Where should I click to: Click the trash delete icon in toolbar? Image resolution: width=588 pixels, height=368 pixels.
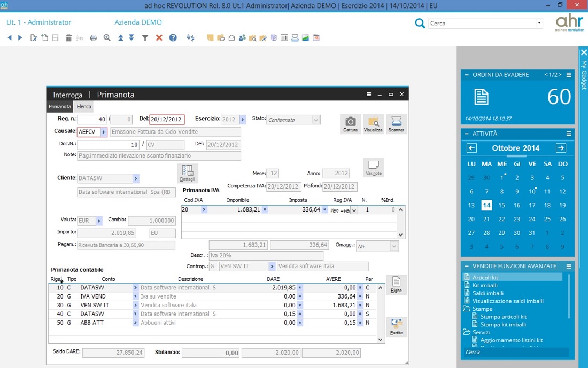(68, 38)
